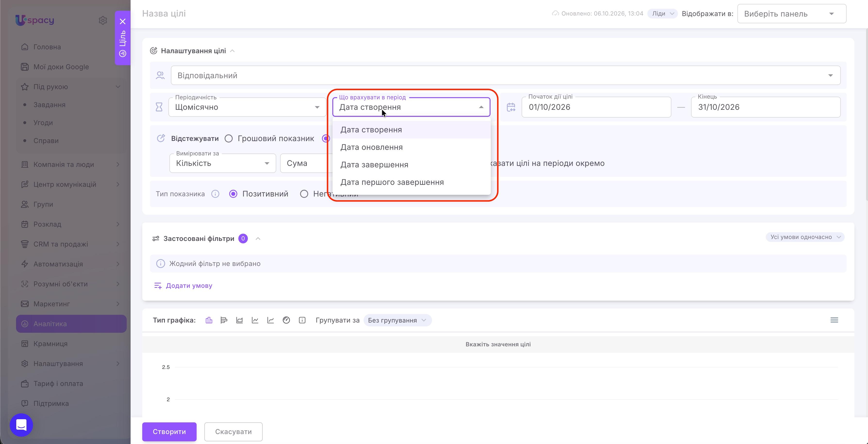Choose Дата першого завершення option

pyautogui.click(x=411, y=182)
